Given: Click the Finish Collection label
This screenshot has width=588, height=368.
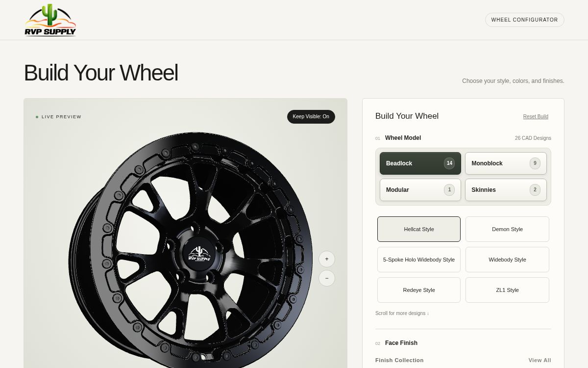Looking at the screenshot, I should coord(399,360).
